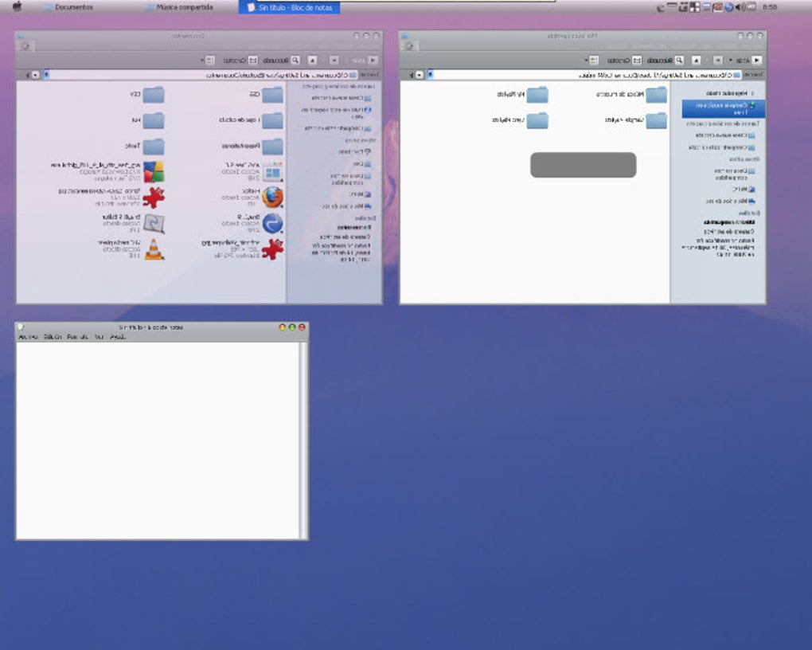
Task: Select the Wallpaper jpg image file
Action: coord(242,249)
